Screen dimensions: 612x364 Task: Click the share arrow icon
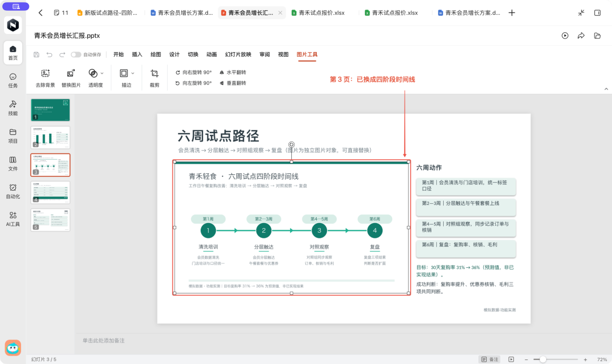coord(581,36)
